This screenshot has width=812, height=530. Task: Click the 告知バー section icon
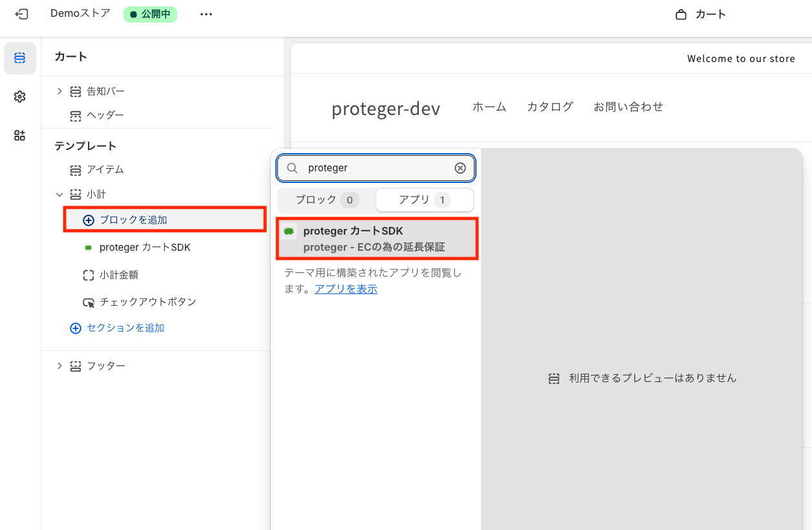[x=76, y=92]
